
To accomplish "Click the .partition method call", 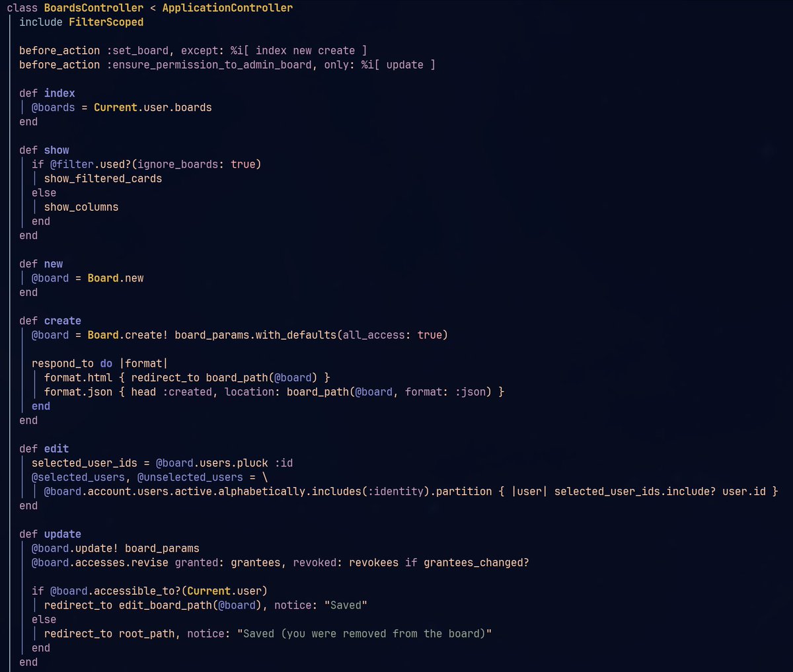I will click(x=461, y=491).
